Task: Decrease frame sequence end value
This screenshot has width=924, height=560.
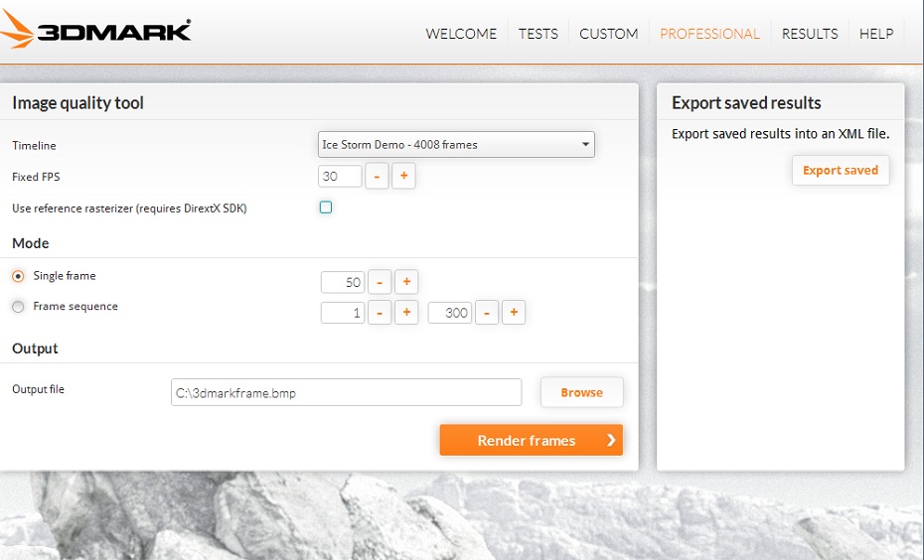Action: pos(487,313)
